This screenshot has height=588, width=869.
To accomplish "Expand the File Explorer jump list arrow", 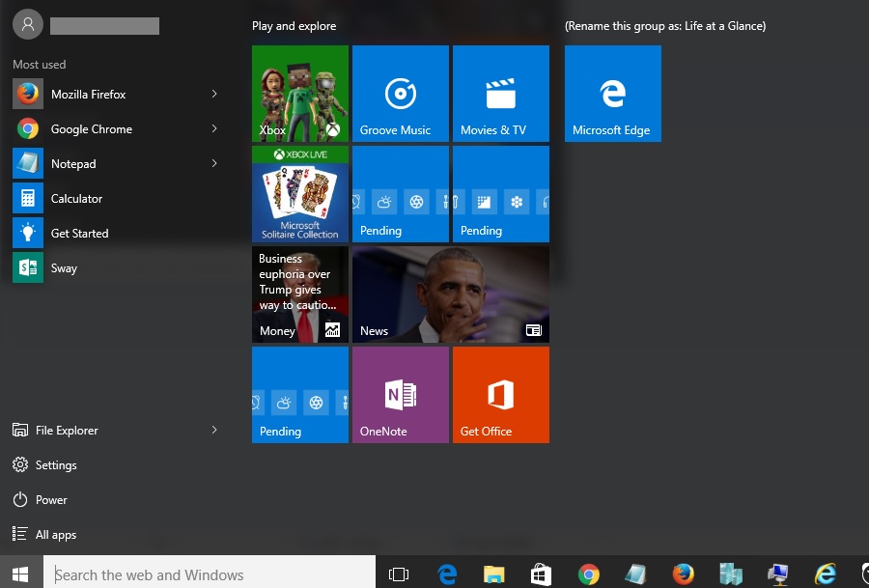I will click(x=214, y=430).
